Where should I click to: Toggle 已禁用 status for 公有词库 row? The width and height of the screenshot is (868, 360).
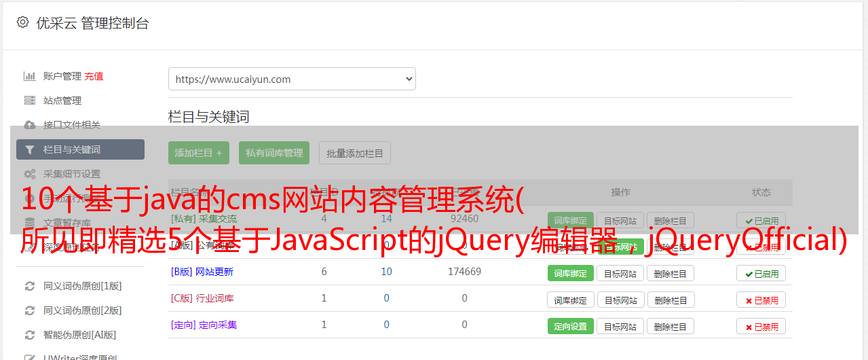click(761, 247)
